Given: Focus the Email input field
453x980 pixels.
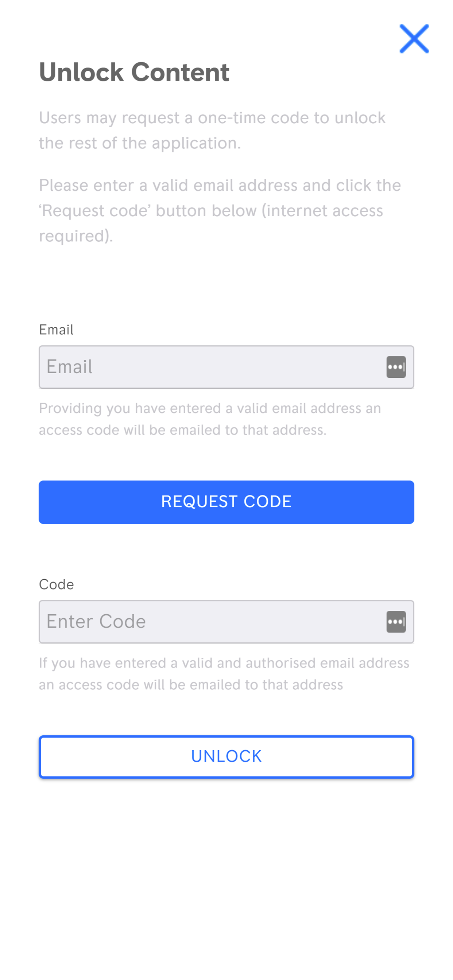Looking at the screenshot, I should pos(226,367).
